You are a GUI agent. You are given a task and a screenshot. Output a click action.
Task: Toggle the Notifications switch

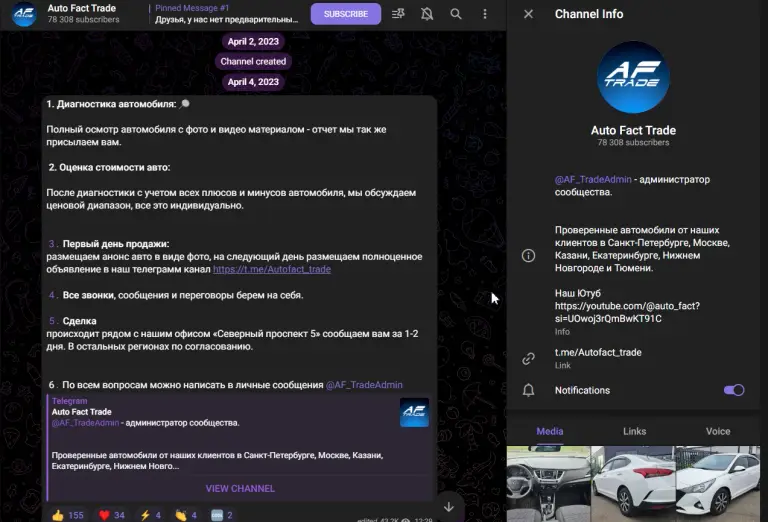[734, 390]
